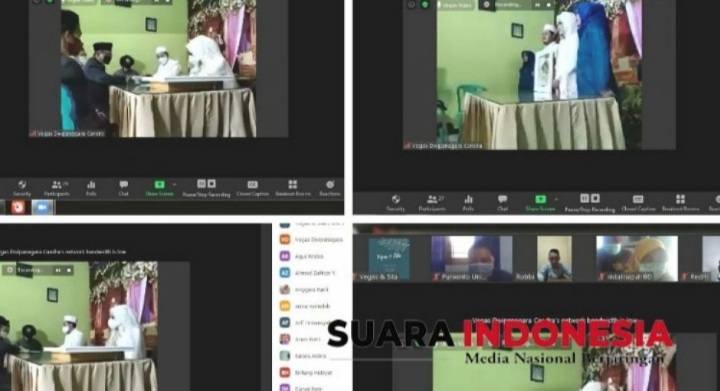Click the Recording indicator atop the top-right window
The image size is (720, 391).
pyautogui.click(x=503, y=5)
